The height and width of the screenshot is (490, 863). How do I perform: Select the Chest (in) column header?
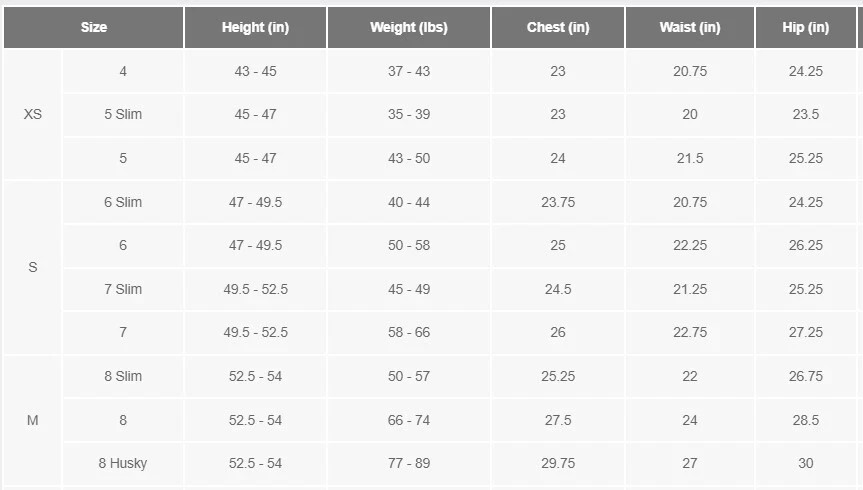558,28
